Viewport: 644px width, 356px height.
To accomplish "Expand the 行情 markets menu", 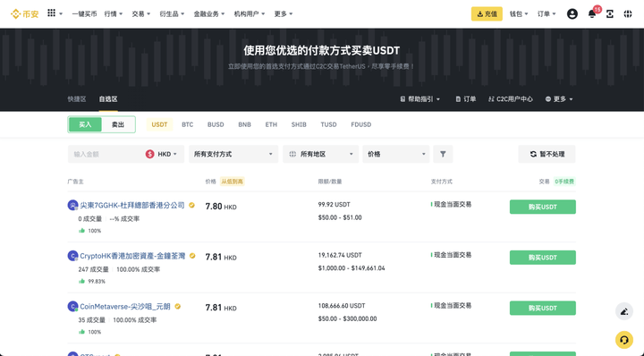I will point(114,14).
